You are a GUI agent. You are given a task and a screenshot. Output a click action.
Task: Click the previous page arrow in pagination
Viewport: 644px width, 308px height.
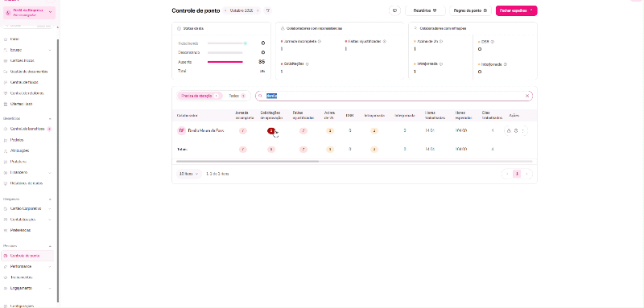click(x=507, y=174)
